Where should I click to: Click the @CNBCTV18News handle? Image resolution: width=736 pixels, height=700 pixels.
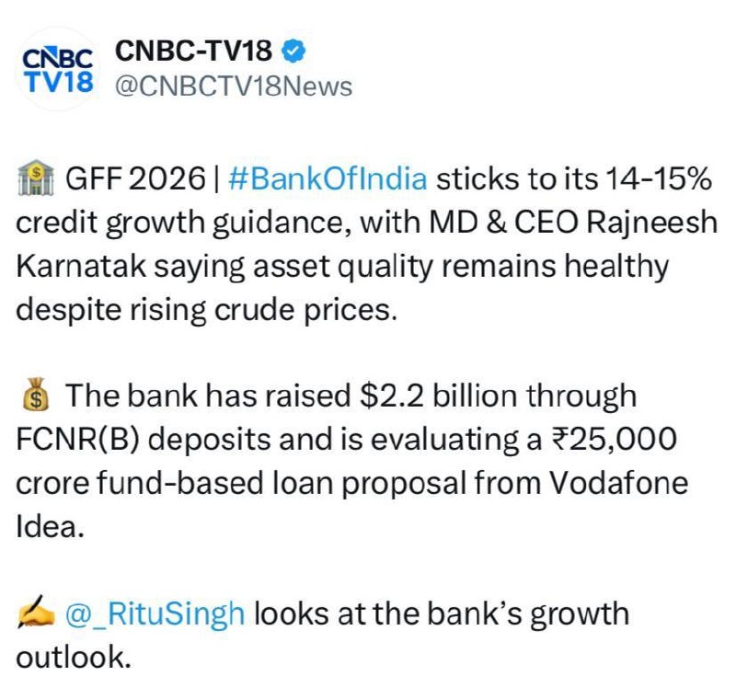pyautogui.click(x=234, y=86)
